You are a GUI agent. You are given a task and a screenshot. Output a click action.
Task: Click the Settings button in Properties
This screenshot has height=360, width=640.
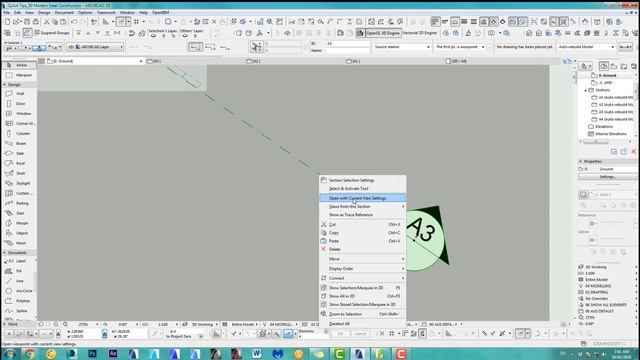[607, 177]
